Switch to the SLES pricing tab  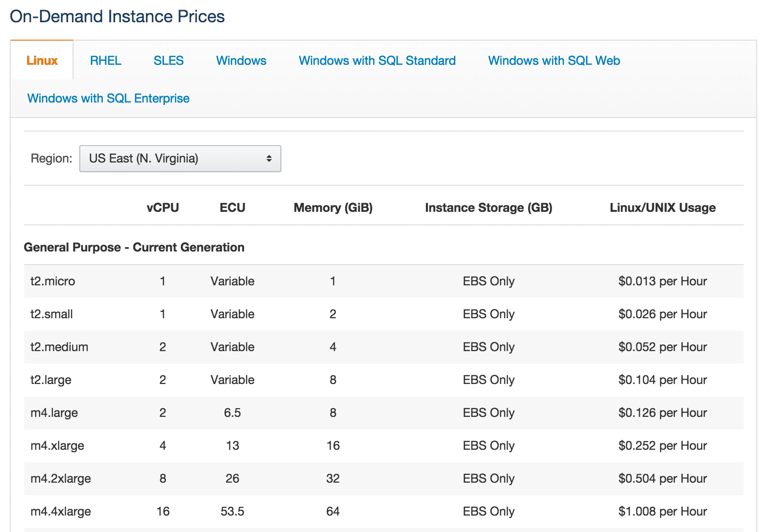168,60
